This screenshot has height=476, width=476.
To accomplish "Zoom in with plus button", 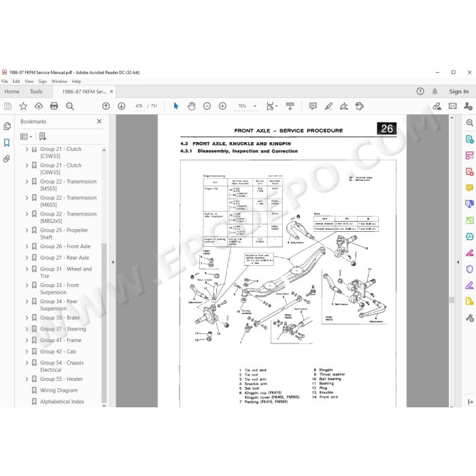I will [222, 106].
